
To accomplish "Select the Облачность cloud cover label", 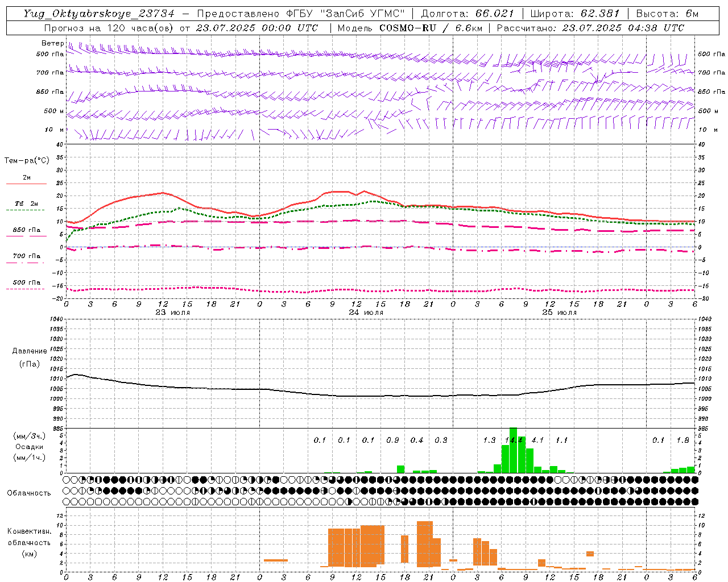I will tap(29, 493).
